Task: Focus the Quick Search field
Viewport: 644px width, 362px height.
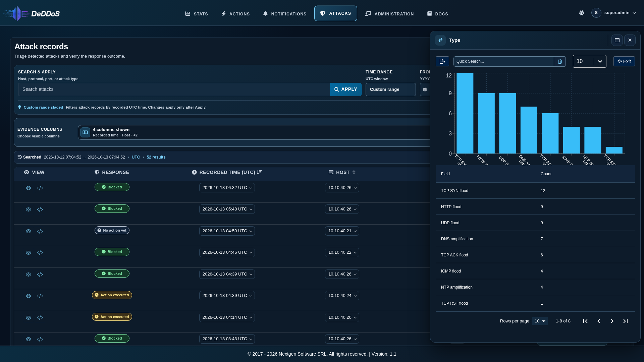Action: click(503, 61)
